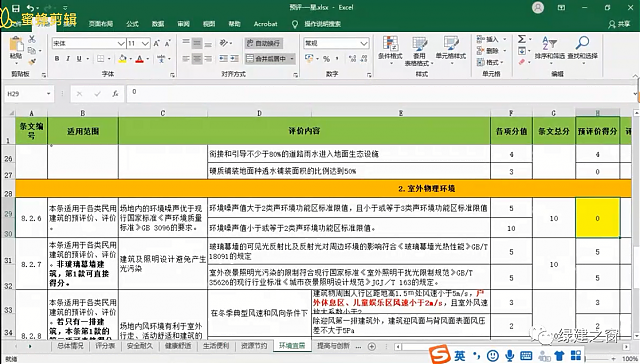Apply the red font color swatch
Image resolution: width=640 pixels, height=364 pixels.
pos(140,59)
